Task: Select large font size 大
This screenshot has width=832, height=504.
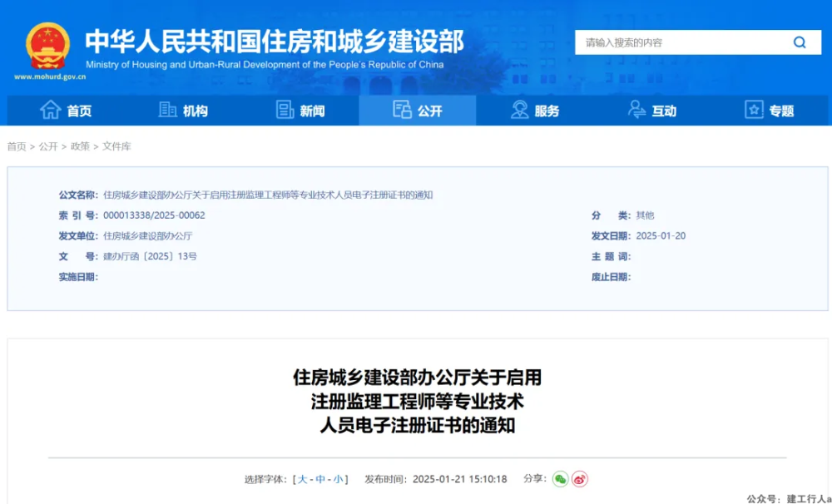Action: point(302,479)
